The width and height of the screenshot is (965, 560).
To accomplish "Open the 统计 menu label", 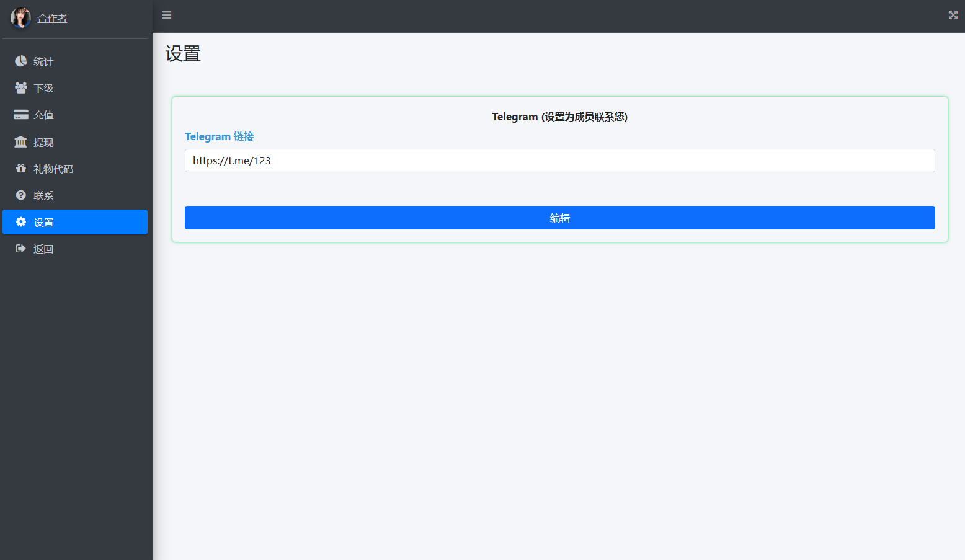I will pos(43,61).
